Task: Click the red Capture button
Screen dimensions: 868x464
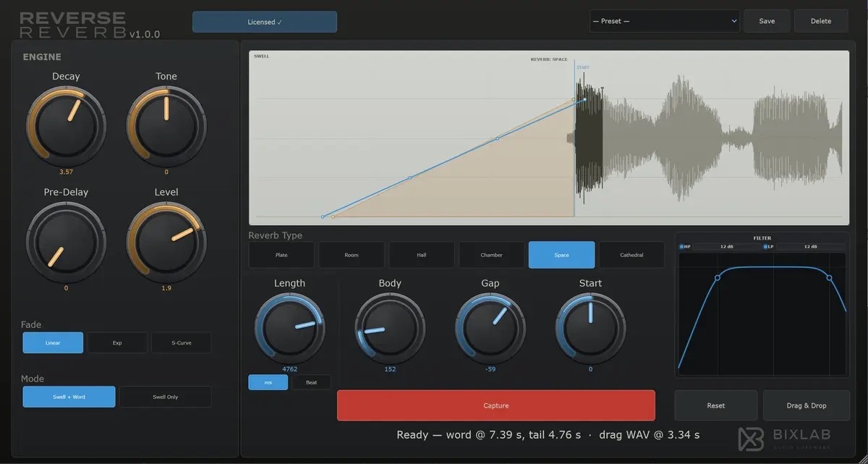Action: point(496,405)
